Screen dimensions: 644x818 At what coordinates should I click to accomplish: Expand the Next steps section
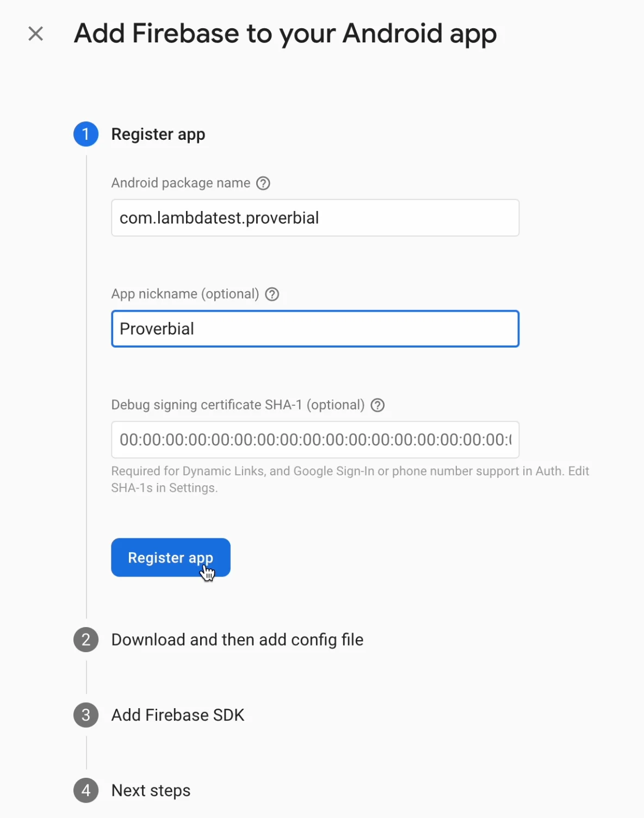click(x=151, y=790)
